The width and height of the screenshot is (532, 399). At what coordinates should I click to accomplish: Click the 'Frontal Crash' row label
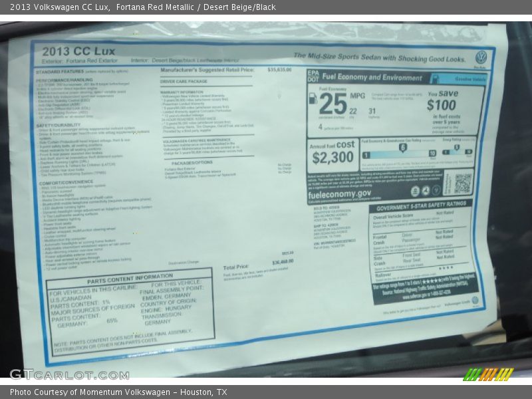(x=379, y=240)
